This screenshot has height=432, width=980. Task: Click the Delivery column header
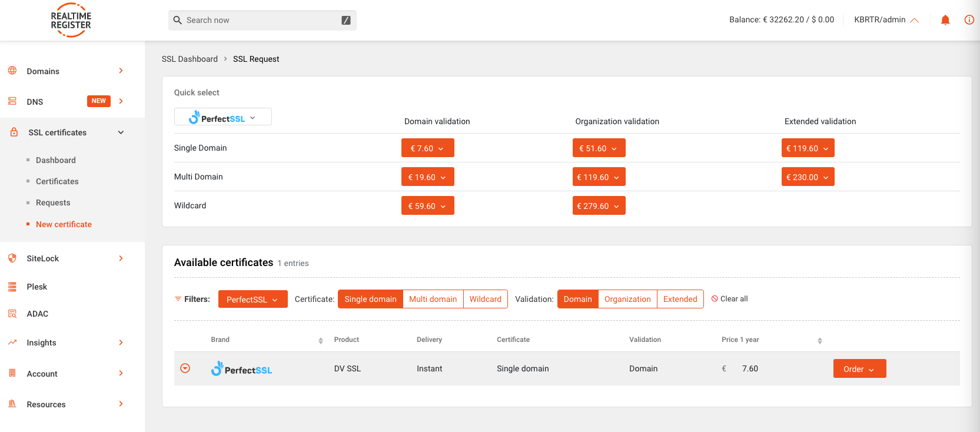click(429, 340)
